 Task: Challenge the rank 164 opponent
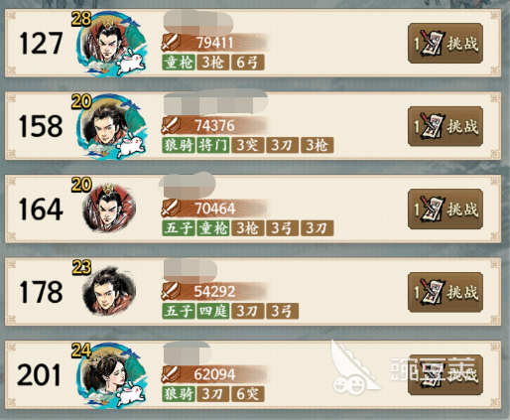446,210
